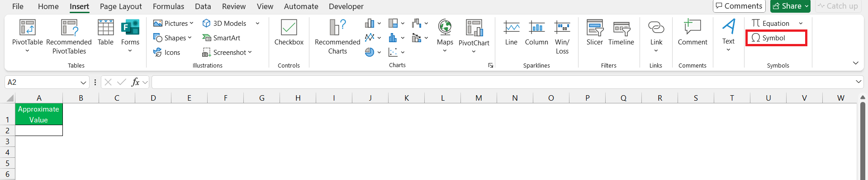Collapse the ribbon display options chevron
Screen dimensions: 868x180
pos(855,63)
